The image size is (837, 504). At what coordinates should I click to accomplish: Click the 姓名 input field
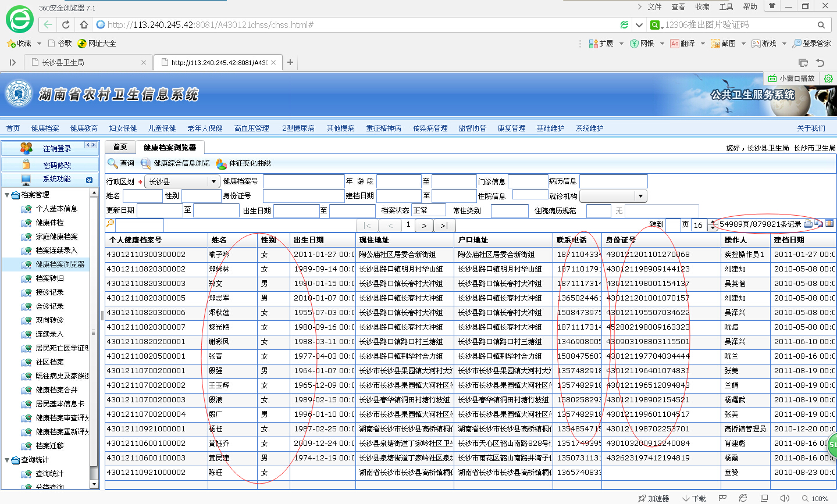click(143, 196)
